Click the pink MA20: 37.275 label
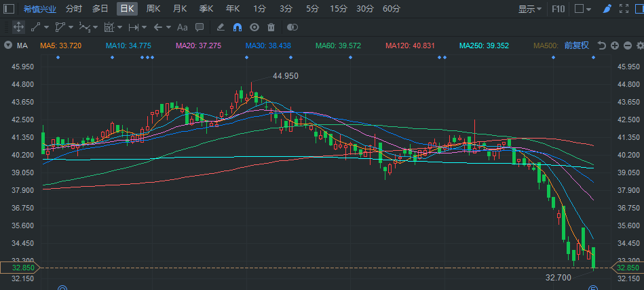The width and height of the screenshot is (644, 290). click(198, 46)
